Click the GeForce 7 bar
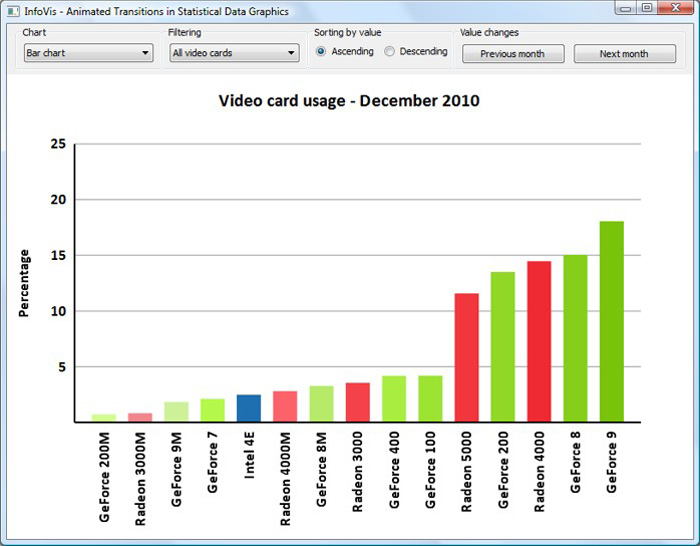The width and height of the screenshot is (700, 546). (212, 410)
